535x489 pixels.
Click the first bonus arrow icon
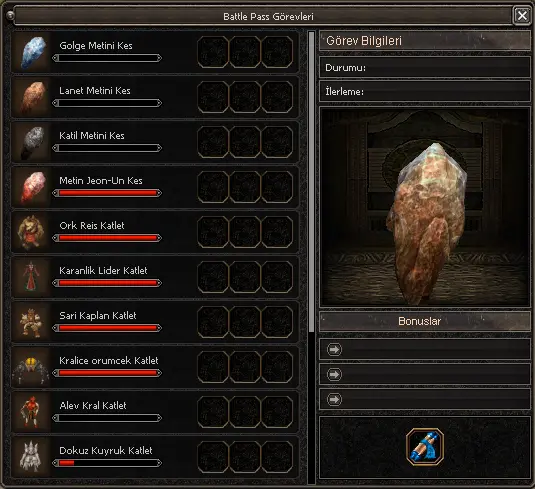pyautogui.click(x=334, y=349)
